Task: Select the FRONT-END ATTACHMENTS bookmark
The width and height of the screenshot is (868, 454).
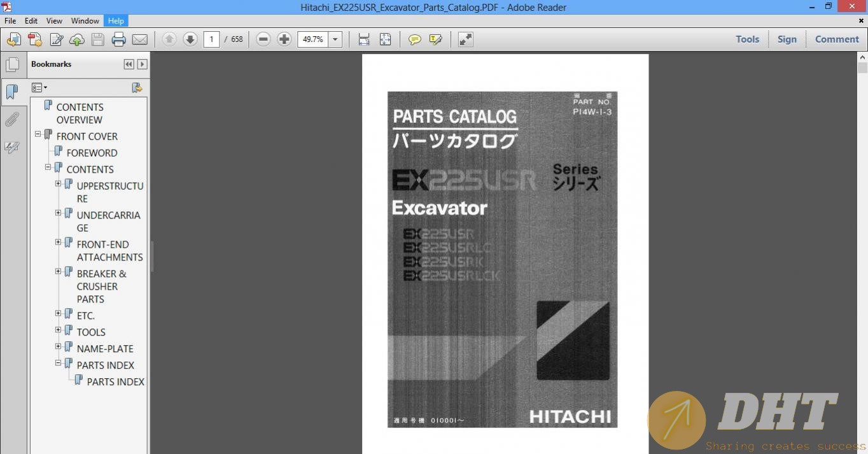Action: coord(110,251)
